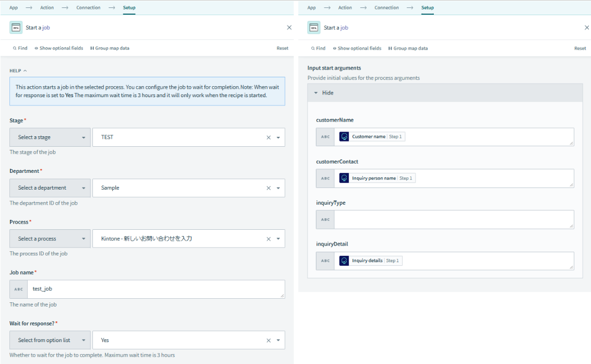591x364 pixels.
Task: Close the left Start a job panel
Action: pos(289,28)
